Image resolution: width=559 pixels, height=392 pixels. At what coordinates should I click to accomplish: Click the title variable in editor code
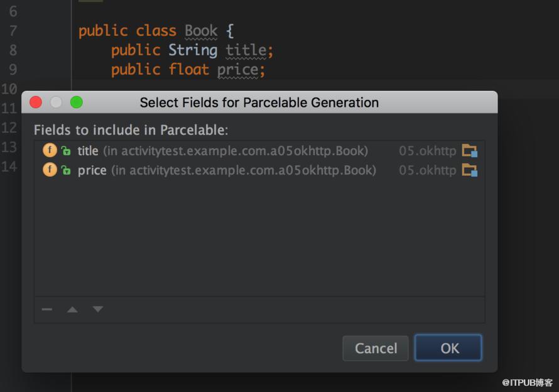coord(246,50)
